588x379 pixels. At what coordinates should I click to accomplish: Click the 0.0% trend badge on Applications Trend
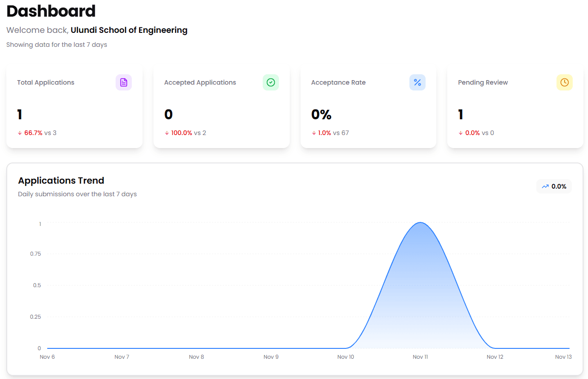click(554, 186)
